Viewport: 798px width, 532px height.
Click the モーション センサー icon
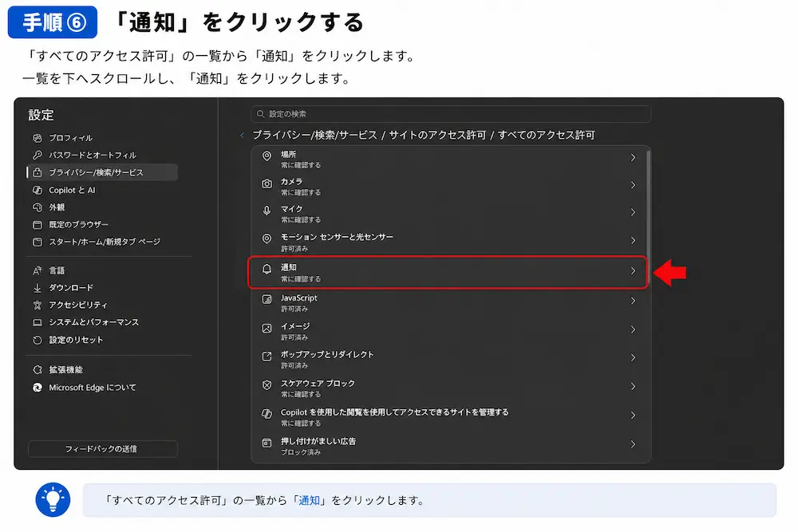click(x=267, y=238)
